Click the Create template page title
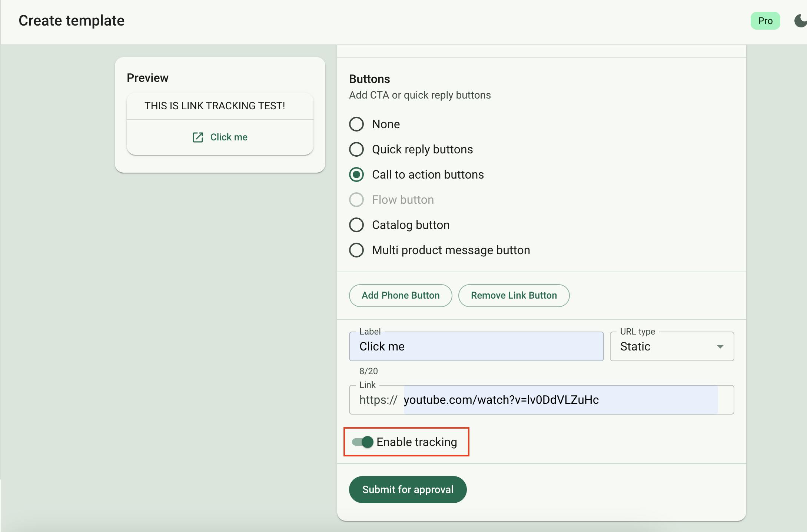The height and width of the screenshot is (532, 807). (72, 21)
